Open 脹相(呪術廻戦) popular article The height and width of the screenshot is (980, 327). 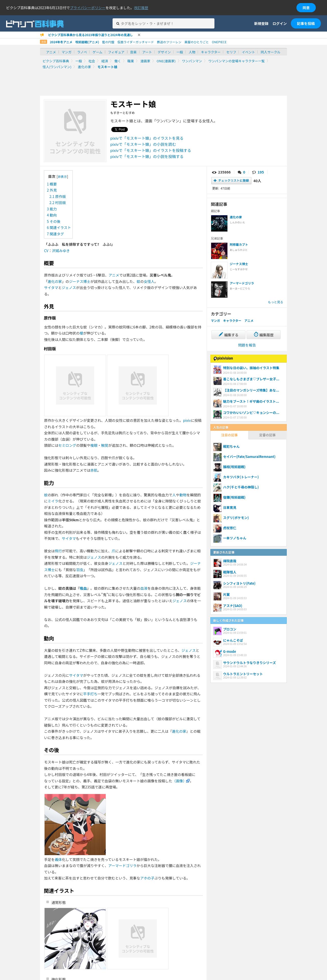pyautogui.click(x=234, y=467)
